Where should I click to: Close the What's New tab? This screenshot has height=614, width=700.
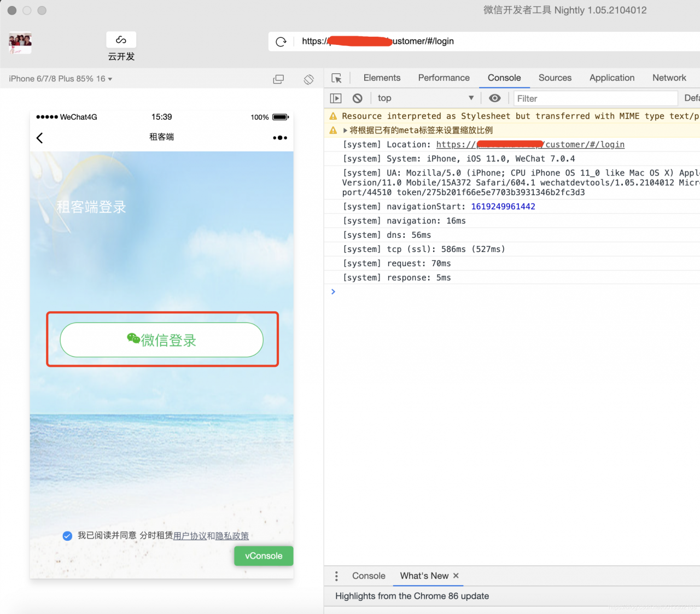456,576
